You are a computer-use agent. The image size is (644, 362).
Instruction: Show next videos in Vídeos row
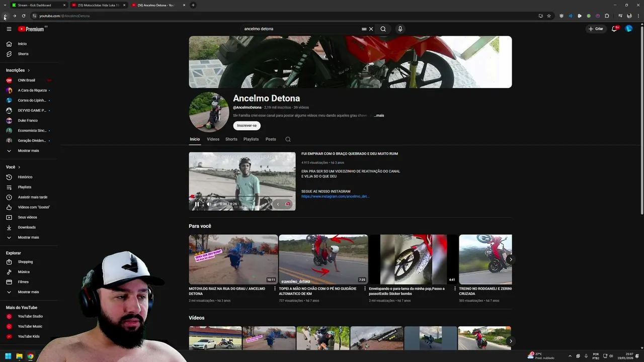pos(510,341)
